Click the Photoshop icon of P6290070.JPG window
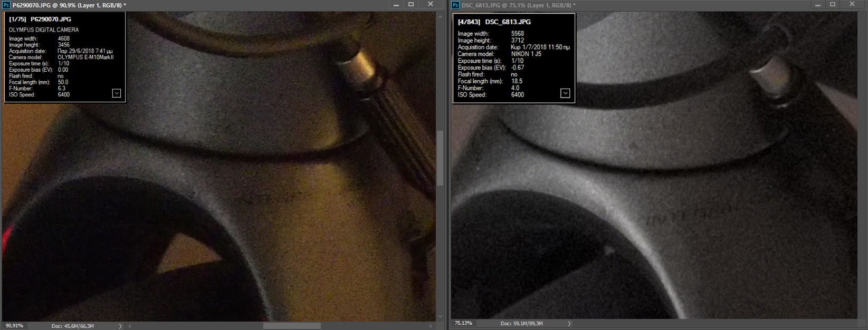This screenshot has height=330, width=868. pos(6,5)
